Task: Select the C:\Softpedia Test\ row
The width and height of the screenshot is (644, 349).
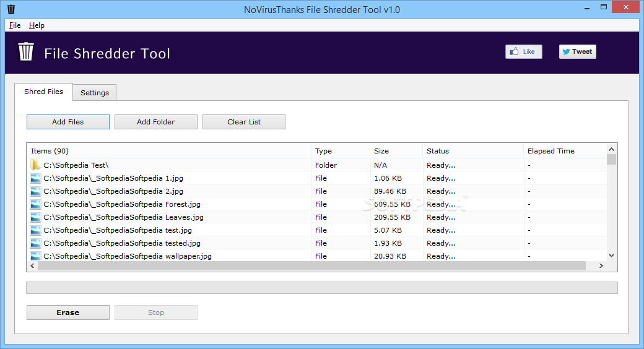Action: tap(316, 165)
